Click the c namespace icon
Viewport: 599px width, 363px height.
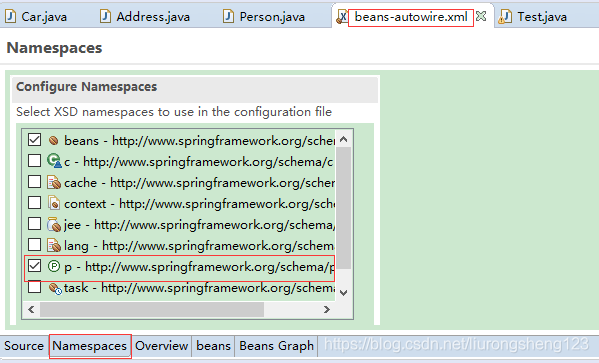click(x=54, y=161)
